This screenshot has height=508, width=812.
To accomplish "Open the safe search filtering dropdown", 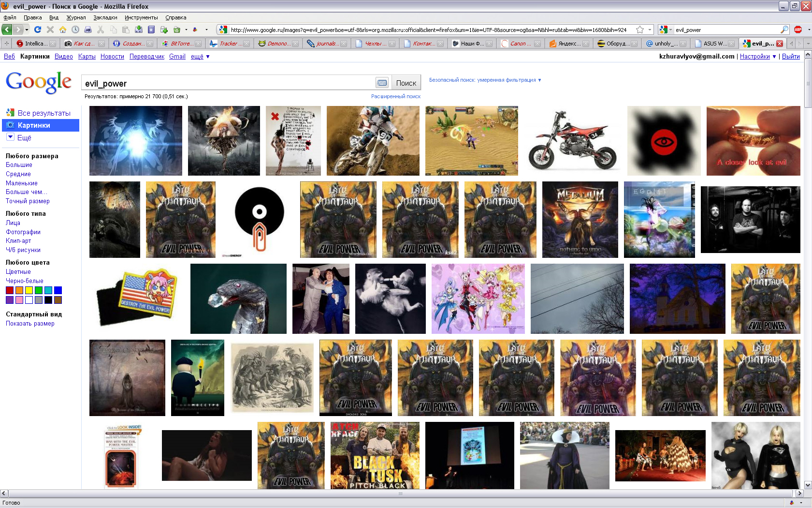I will click(x=485, y=80).
